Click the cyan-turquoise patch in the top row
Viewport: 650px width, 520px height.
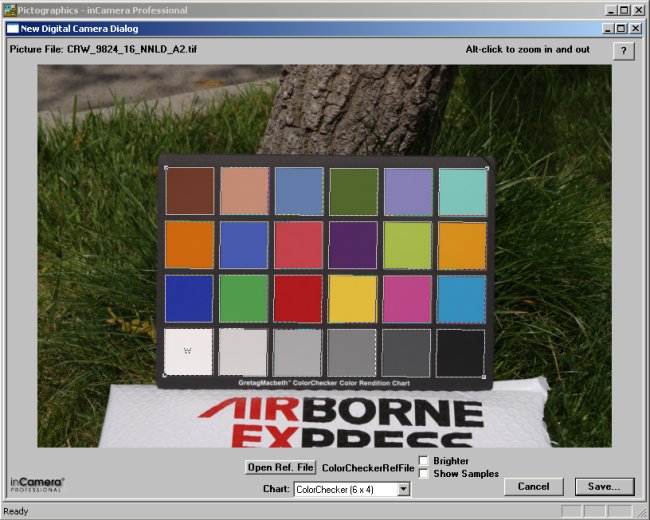coord(463,192)
